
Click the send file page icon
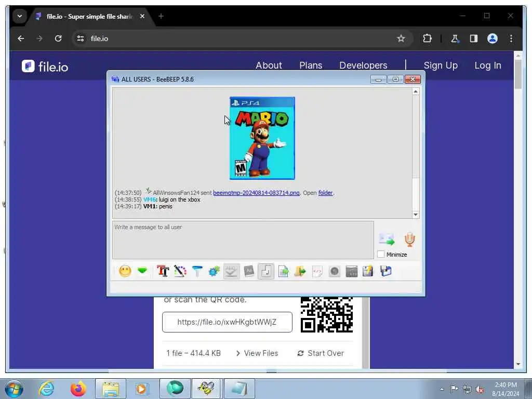(x=283, y=271)
